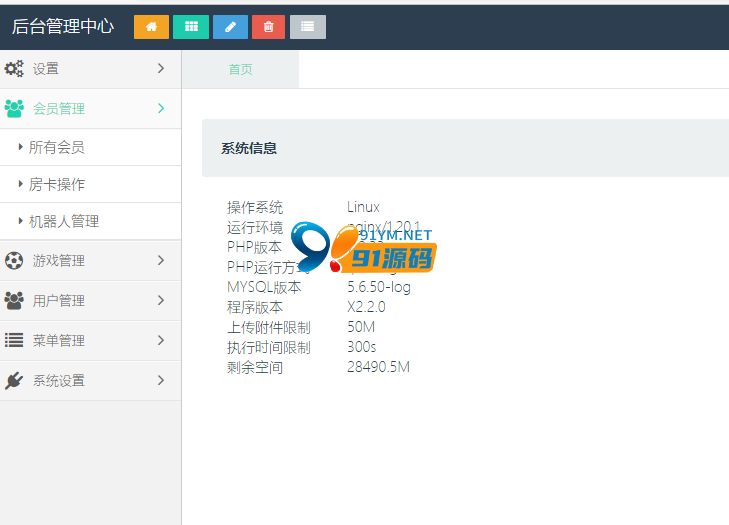Click the 运行环境 label
The image size is (729, 525).
[255, 227]
